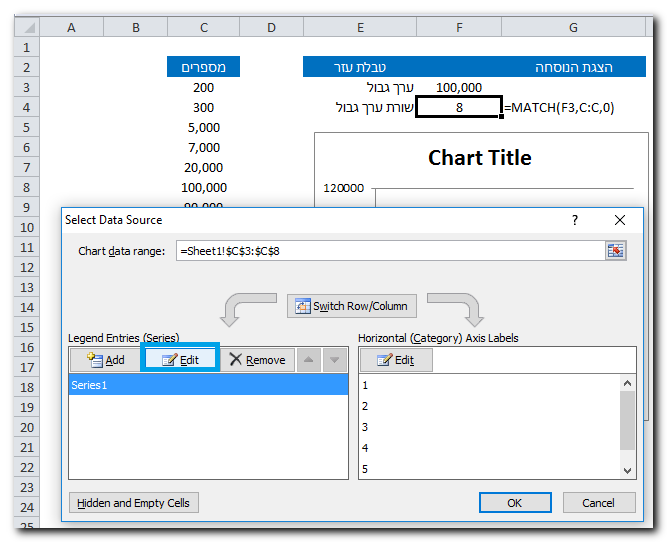Move series down arrow

(335, 360)
